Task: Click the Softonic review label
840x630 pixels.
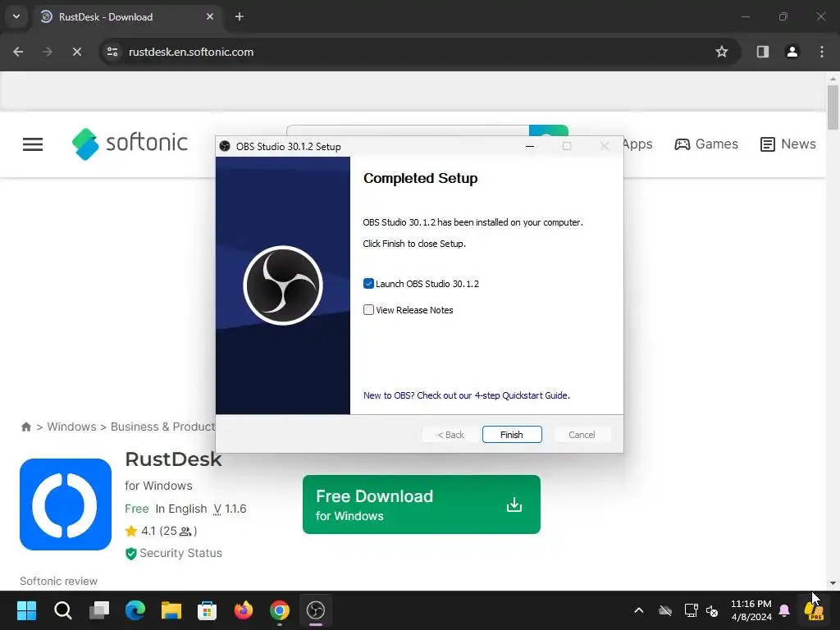Action: (x=58, y=582)
